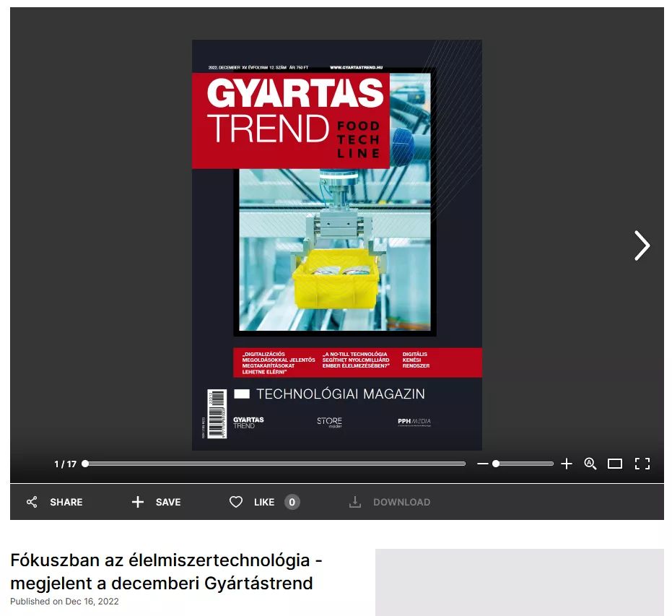The height and width of the screenshot is (616, 672).
Task: Click the magnifier auto-zoom icon
Action: [x=590, y=464]
